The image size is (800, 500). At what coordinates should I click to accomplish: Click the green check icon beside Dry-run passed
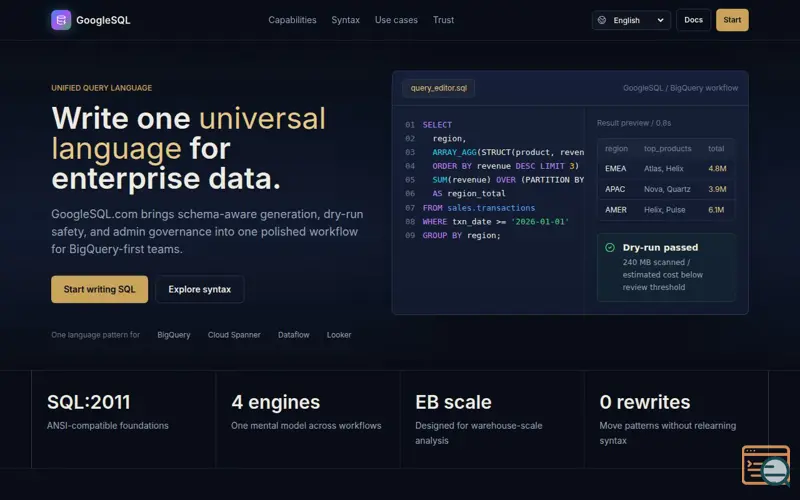(x=610, y=247)
